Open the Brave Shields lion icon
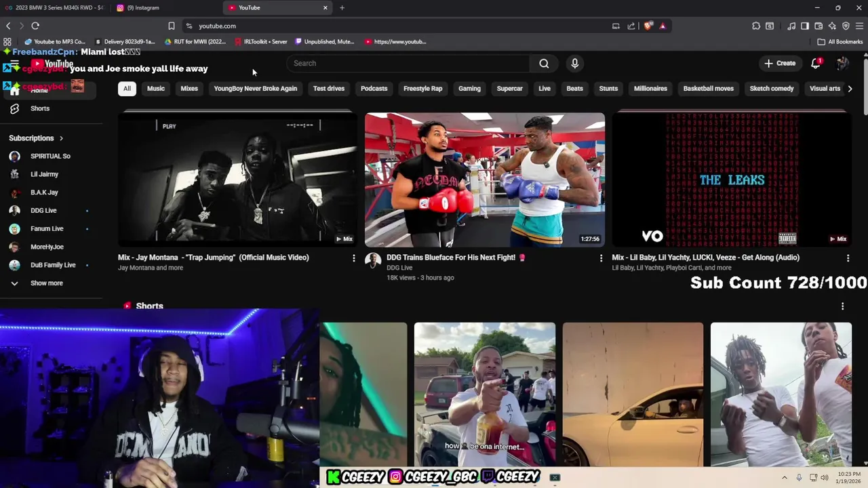 coord(648,26)
